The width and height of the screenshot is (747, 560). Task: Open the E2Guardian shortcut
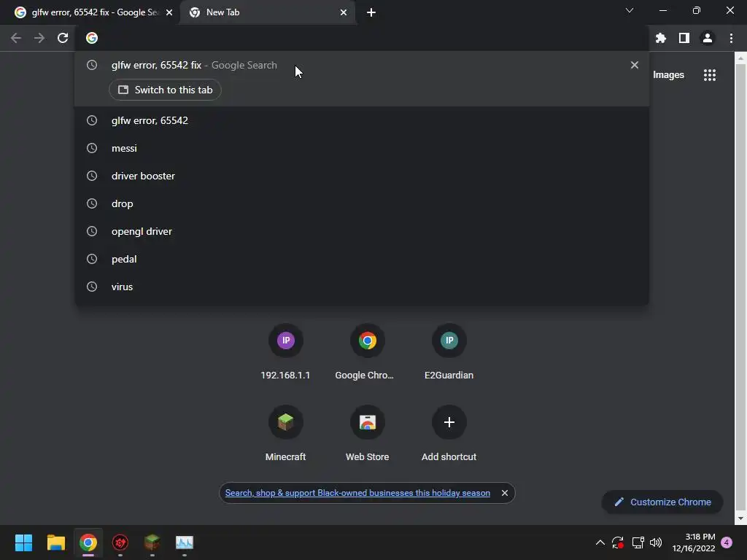[x=449, y=352]
